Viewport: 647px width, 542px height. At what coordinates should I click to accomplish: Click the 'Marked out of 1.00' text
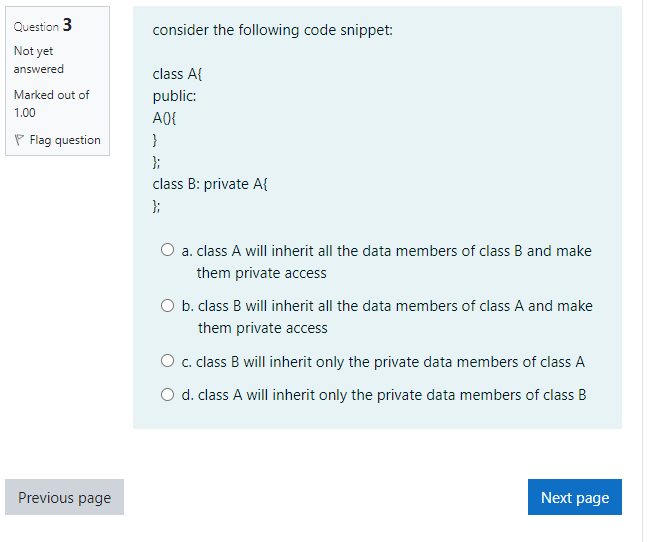pos(51,104)
